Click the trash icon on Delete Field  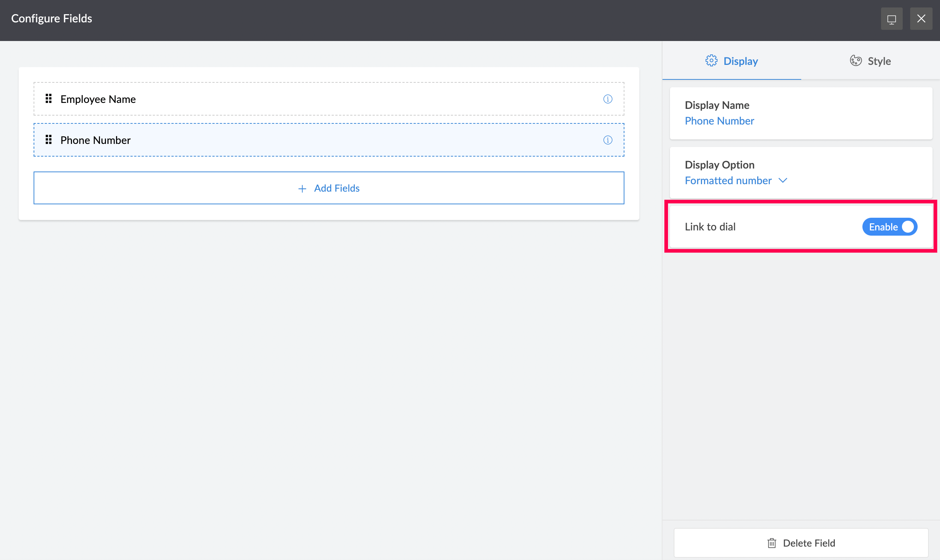pos(772,543)
